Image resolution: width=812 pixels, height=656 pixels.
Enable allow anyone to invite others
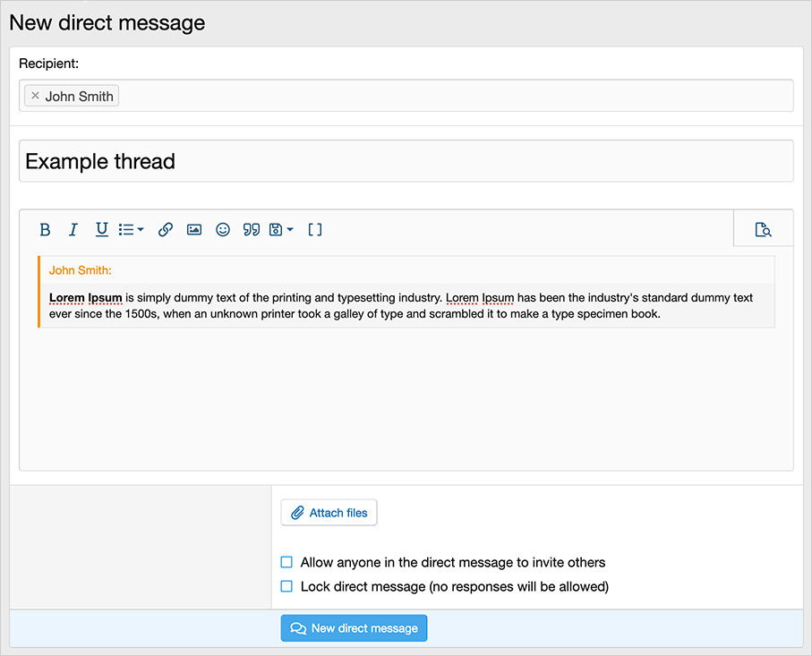click(x=287, y=563)
